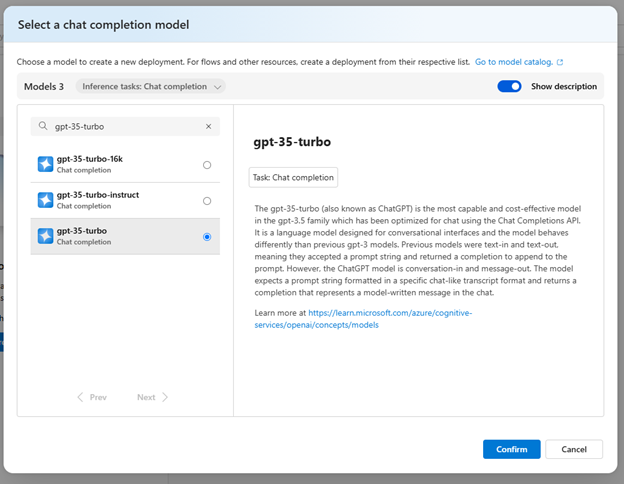Click the Prev chevron arrow
624x484 pixels.
pos(81,397)
